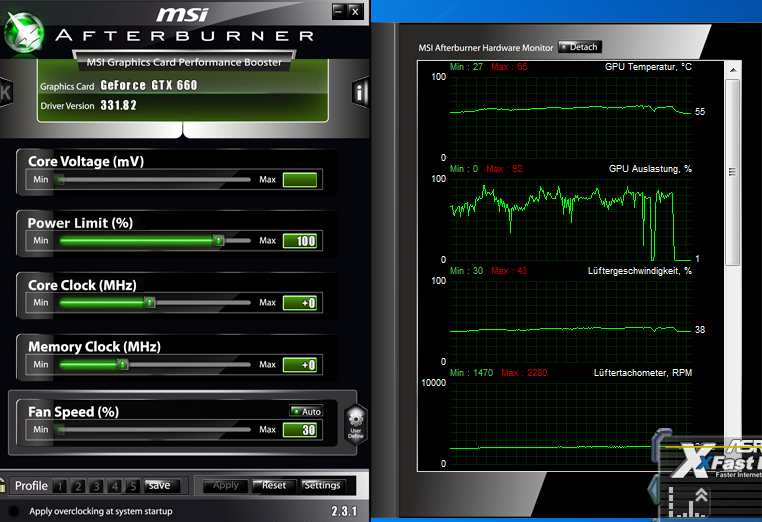Image resolution: width=762 pixels, height=522 pixels.
Task: Click the Reset button
Action: click(x=274, y=486)
